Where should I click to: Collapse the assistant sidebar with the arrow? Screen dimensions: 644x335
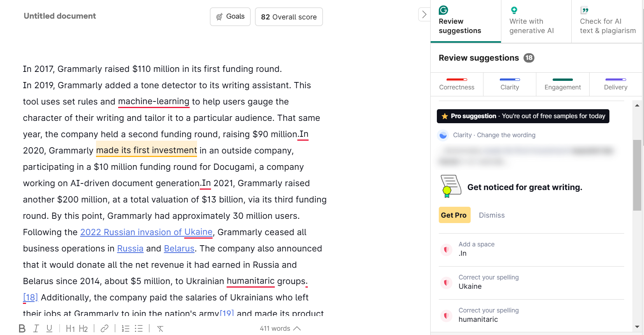[x=424, y=15]
